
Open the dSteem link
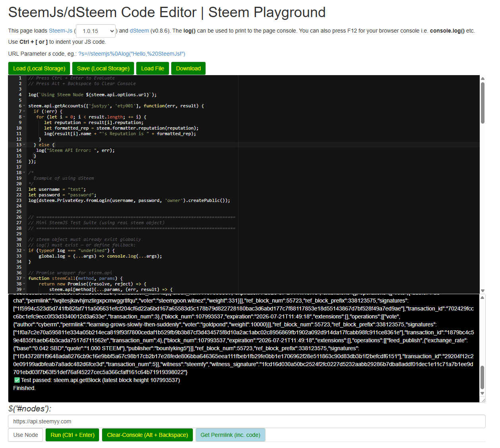click(x=140, y=31)
